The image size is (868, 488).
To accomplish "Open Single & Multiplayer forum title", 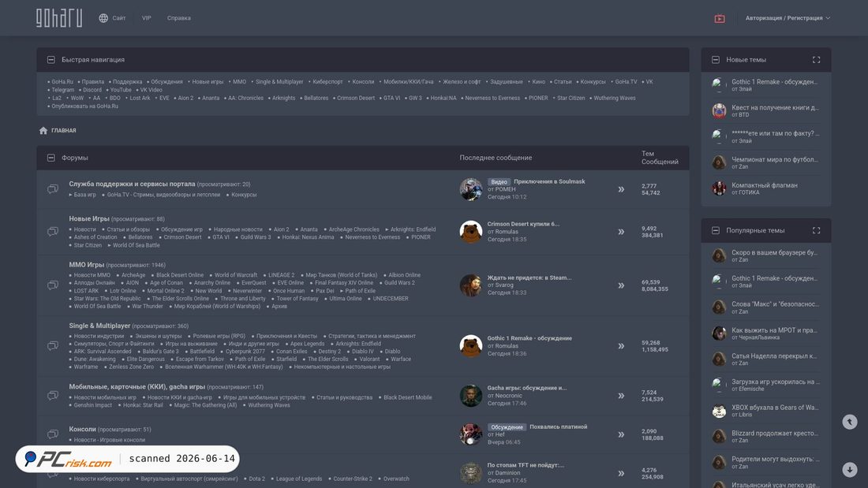I will [99, 326].
